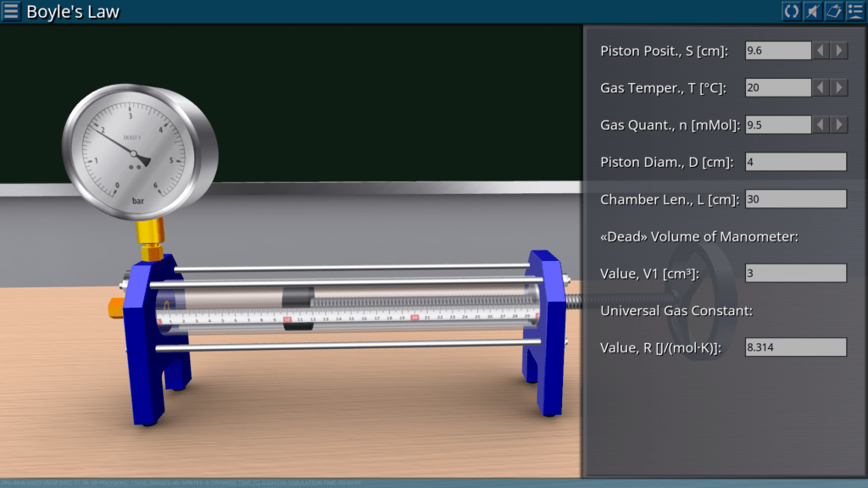This screenshot has width=868, height=488.
Task: Edit the dead volume V1 field
Action: coord(795,273)
